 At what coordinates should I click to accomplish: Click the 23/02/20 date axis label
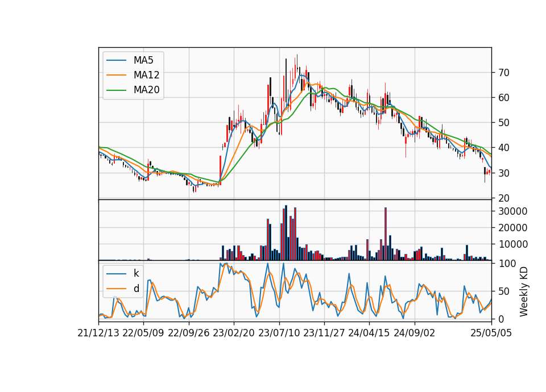pyautogui.click(x=234, y=333)
